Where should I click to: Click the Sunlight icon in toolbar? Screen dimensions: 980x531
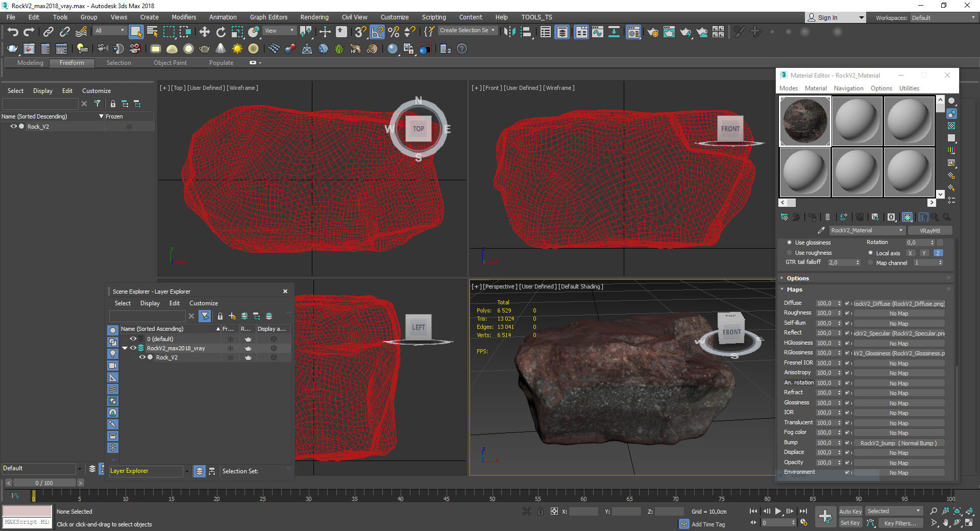tap(237, 49)
